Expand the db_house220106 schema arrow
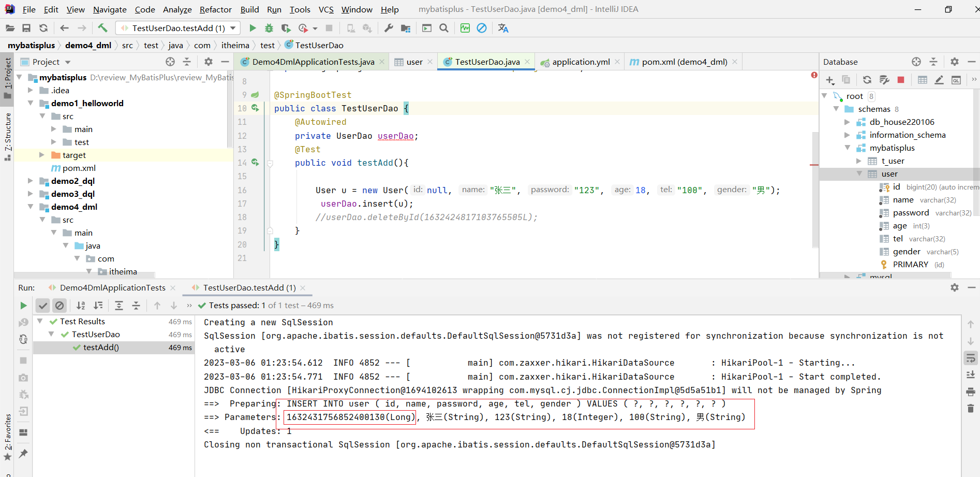 point(847,122)
